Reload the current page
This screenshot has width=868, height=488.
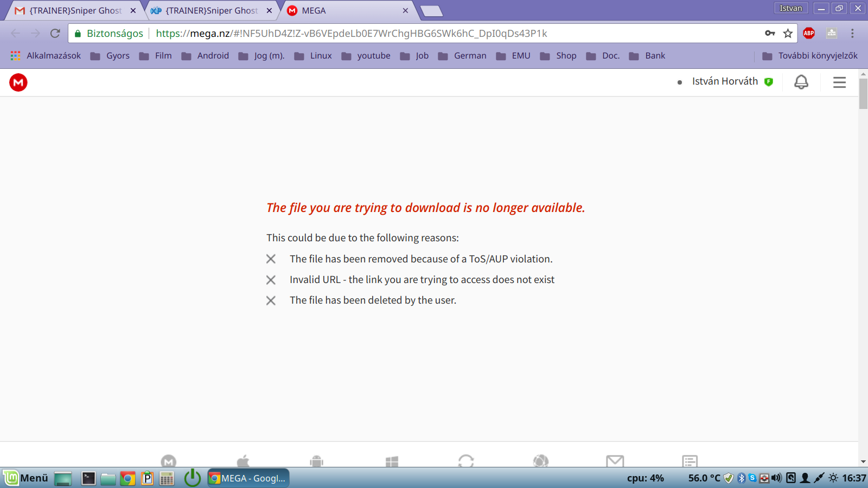point(55,34)
